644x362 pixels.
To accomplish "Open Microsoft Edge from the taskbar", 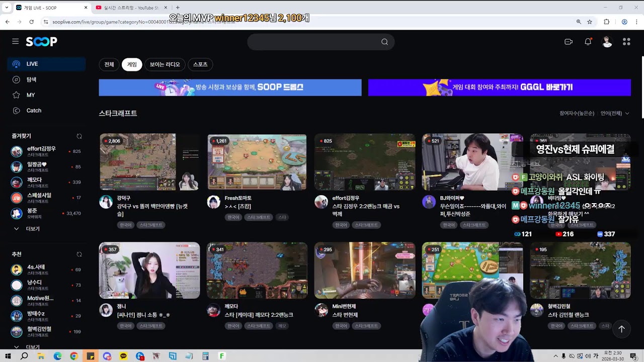I will pos(57,356).
